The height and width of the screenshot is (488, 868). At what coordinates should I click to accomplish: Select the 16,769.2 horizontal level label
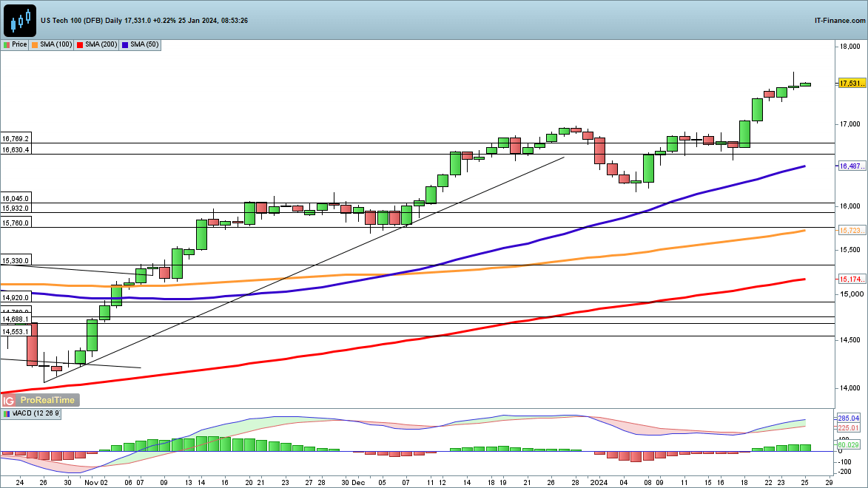(16, 138)
